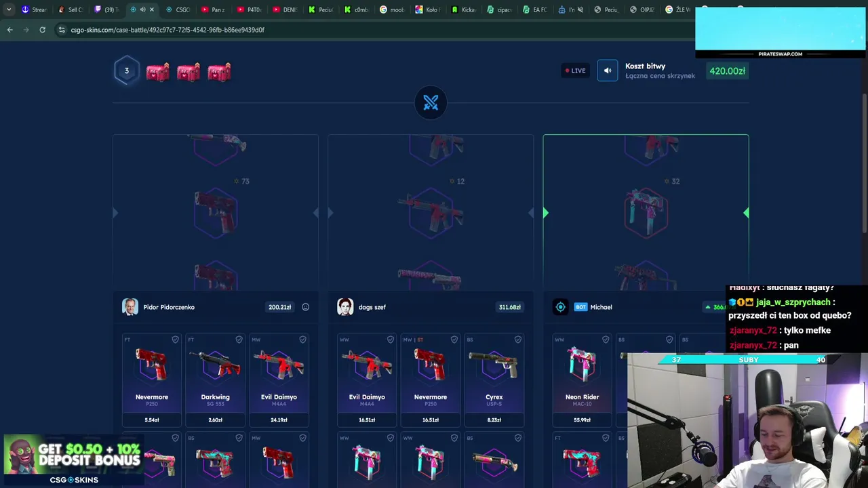868x488 pixels.
Task: Open the PIRATESWAP.COM banner
Action: (x=781, y=33)
